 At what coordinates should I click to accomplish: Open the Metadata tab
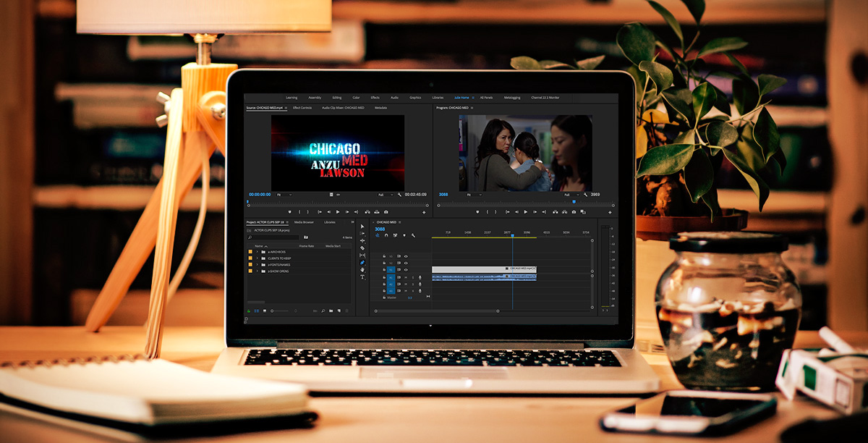pos(380,108)
